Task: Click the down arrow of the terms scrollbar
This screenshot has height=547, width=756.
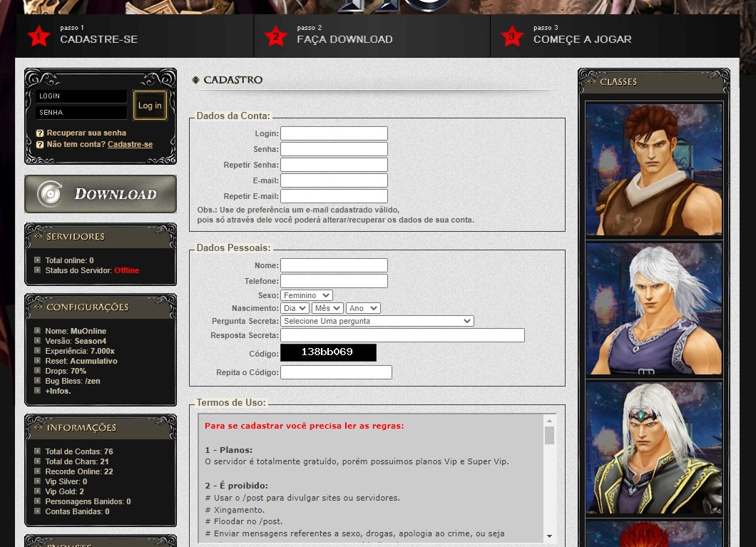Action: pyautogui.click(x=550, y=536)
